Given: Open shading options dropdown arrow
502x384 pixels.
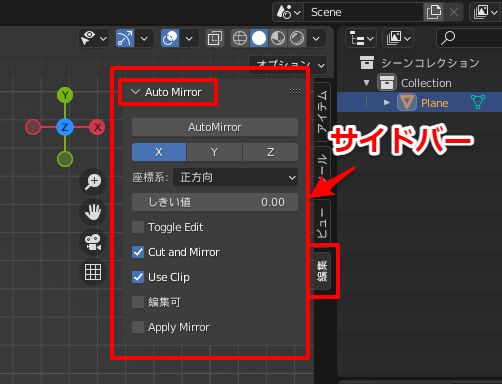Looking at the screenshot, I should point(316,39).
